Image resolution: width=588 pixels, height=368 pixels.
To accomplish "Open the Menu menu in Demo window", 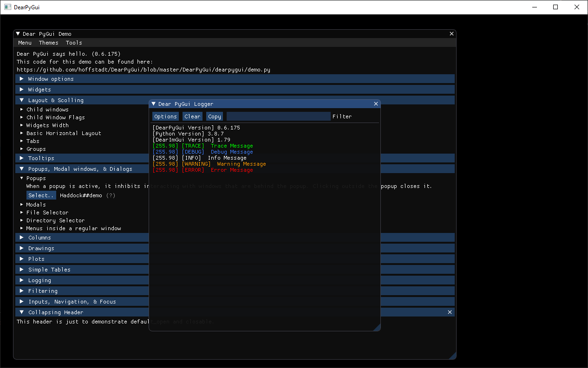I will pyautogui.click(x=25, y=43).
